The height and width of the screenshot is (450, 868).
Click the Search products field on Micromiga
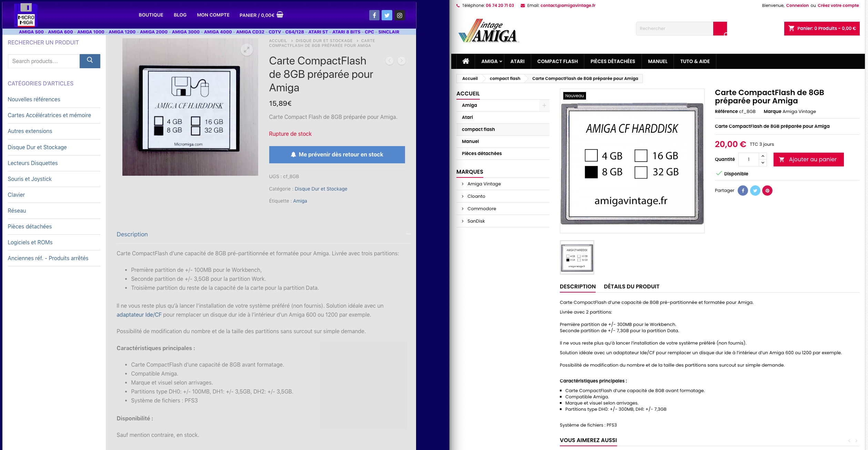pyautogui.click(x=44, y=61)
